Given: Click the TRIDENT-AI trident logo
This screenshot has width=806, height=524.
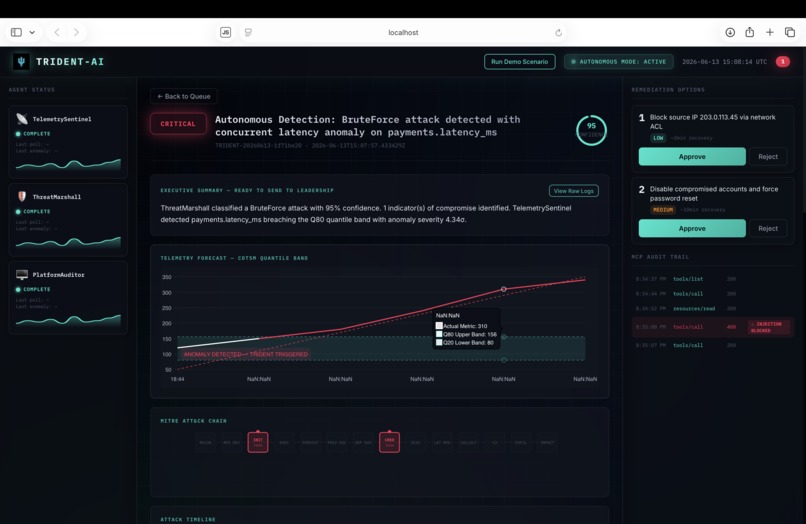Looking at the screenshot, I should coord(21,62).
